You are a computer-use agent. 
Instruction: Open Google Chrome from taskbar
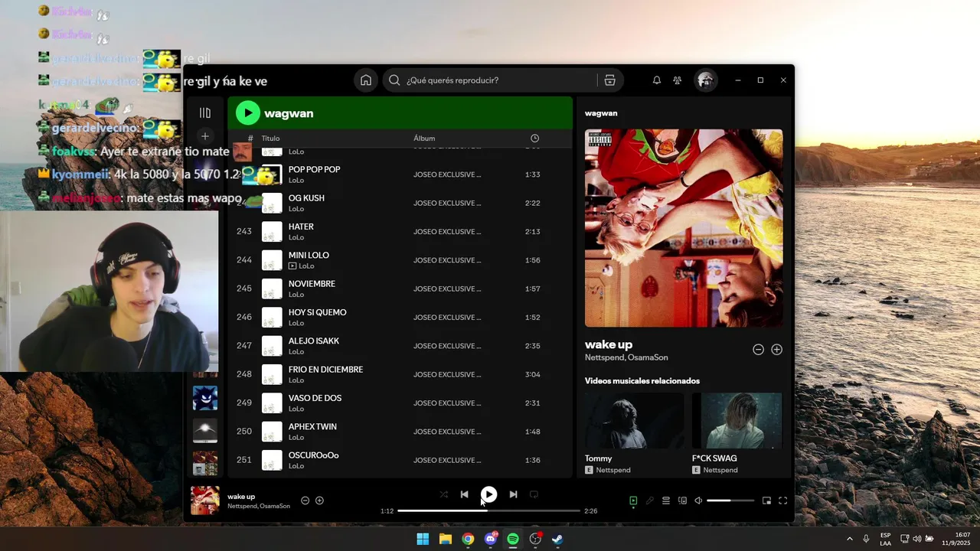[x=468, y=539]
